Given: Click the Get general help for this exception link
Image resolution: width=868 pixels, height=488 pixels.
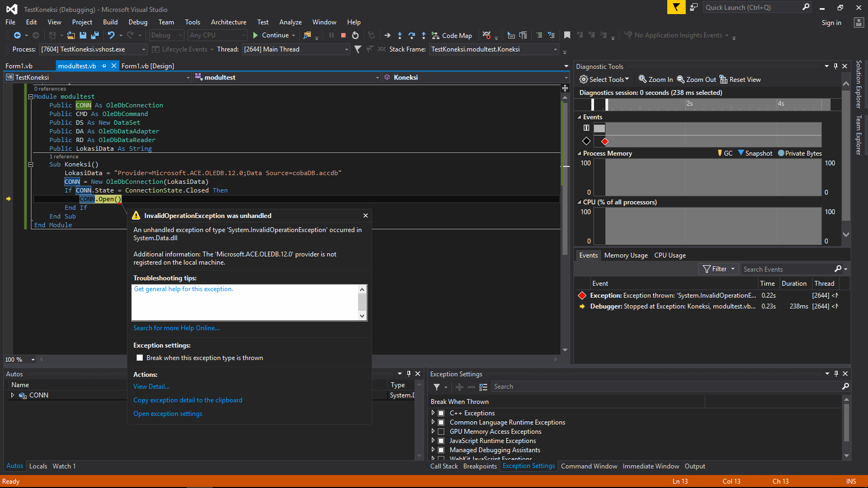Looking at the screenshot, I should (183, 288).
